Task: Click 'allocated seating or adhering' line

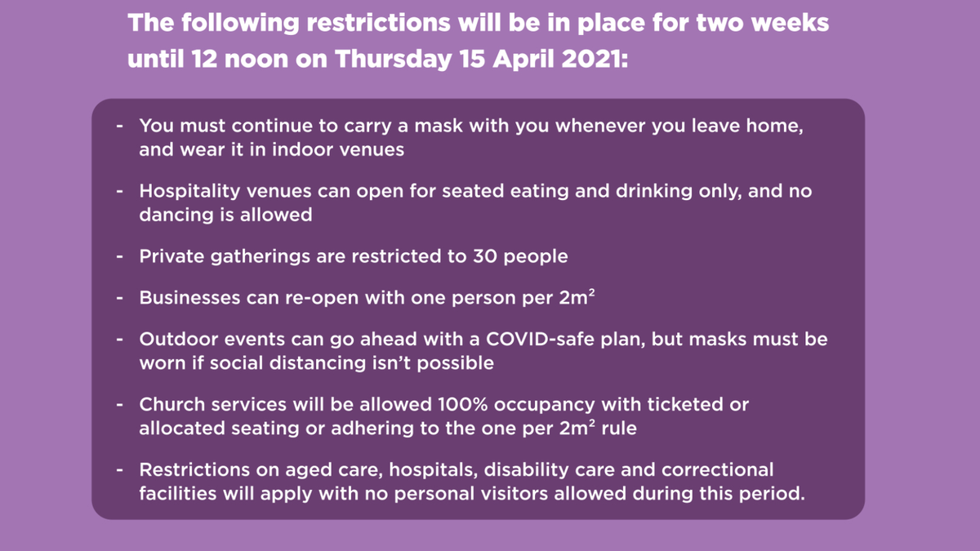Action: pos(387,428)
